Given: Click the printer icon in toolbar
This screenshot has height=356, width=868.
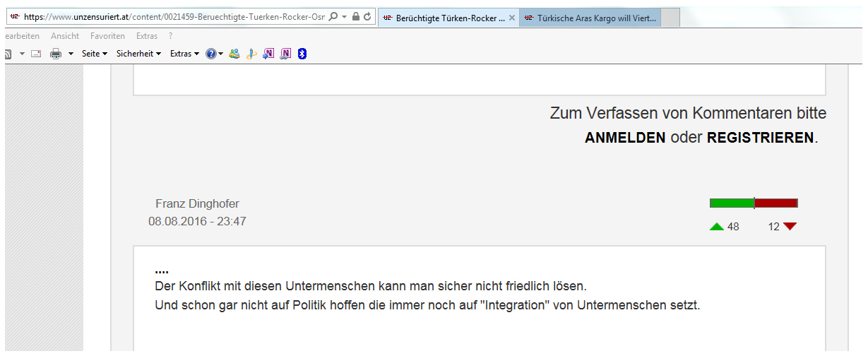Looking at the screenshot, I should 56,54.
